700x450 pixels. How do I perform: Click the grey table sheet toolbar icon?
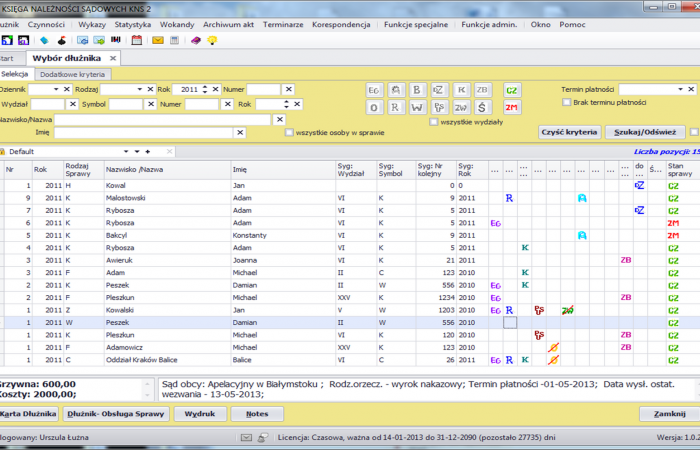click(x=175, y=40)
